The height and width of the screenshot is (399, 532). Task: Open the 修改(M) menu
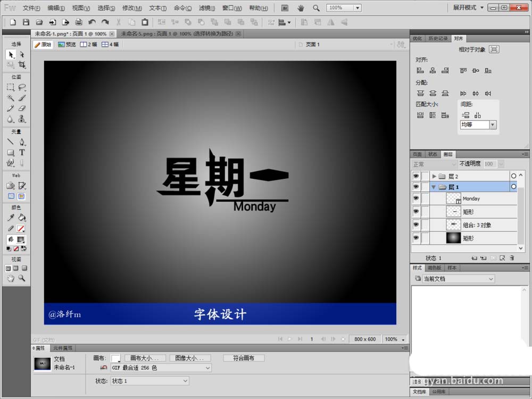pyautogui.click(x=132, y=8)
